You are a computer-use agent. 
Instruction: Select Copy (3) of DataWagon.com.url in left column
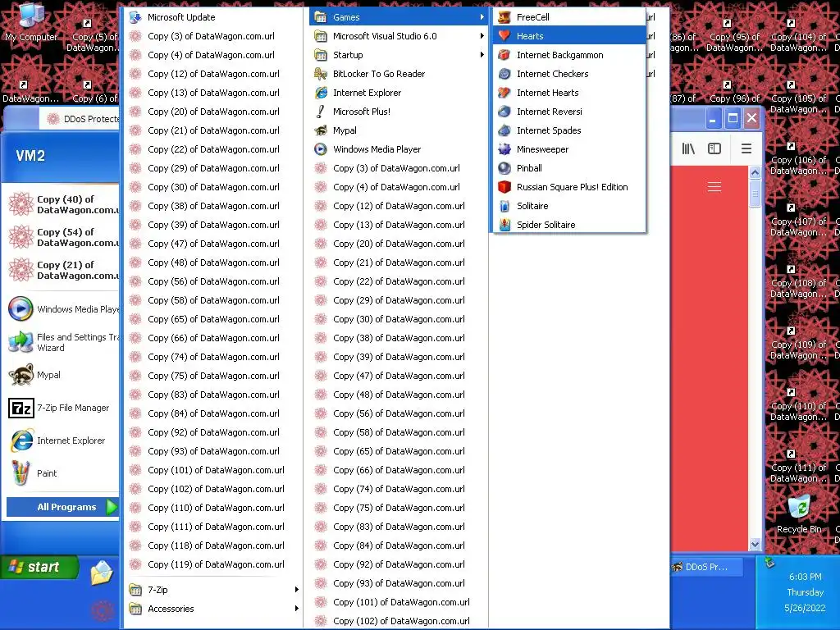tap(214, 36)
